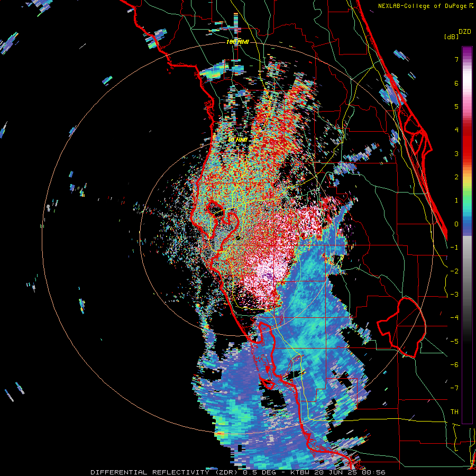476x476 pixels.
Task: Click the [dB] unit label
Action: click(452, 36)
